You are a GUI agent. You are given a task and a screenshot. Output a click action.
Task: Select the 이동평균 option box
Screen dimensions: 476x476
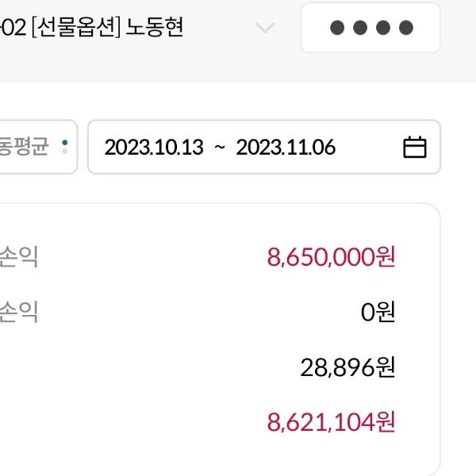click(x=32, y=147)
